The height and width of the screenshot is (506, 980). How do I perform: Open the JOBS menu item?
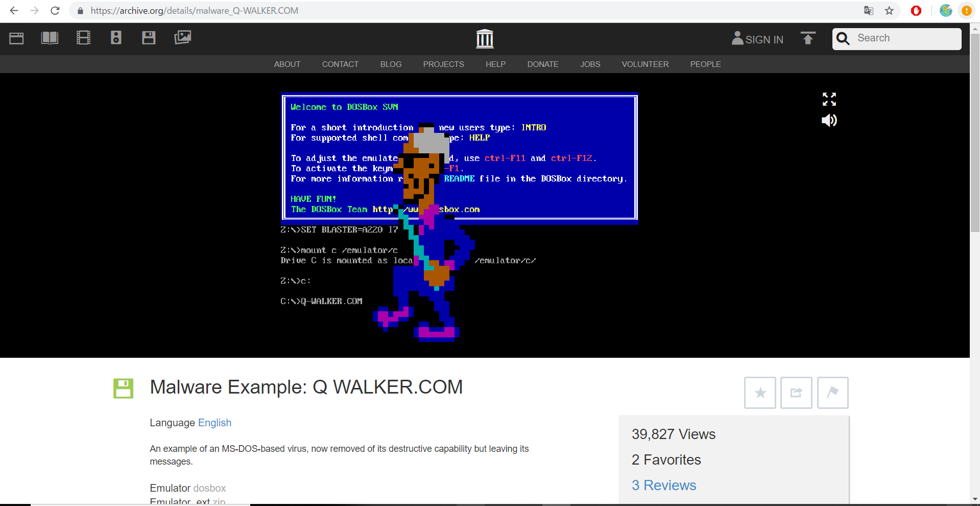coord(590,64)
